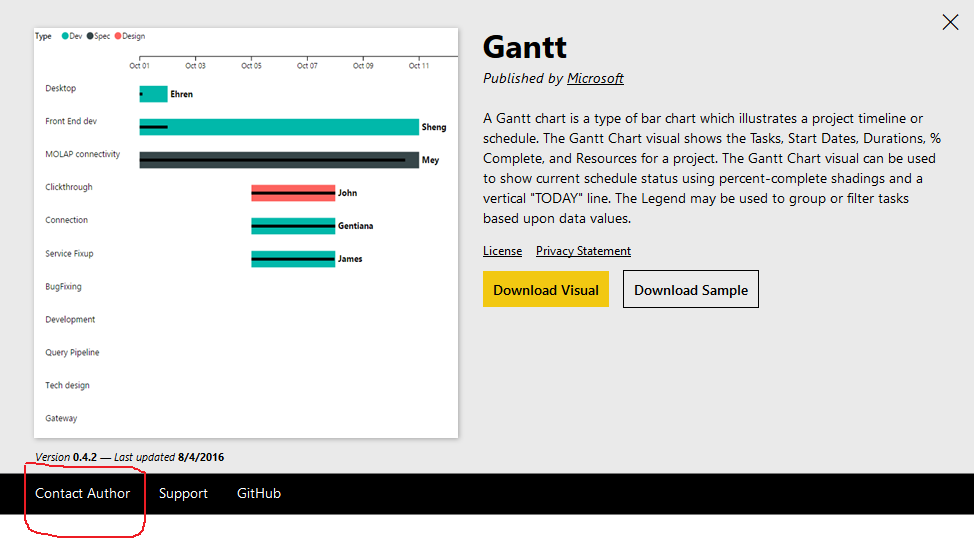Open the Microsoft publisher link
Screen dimensions: 974x540
point(595,78)
